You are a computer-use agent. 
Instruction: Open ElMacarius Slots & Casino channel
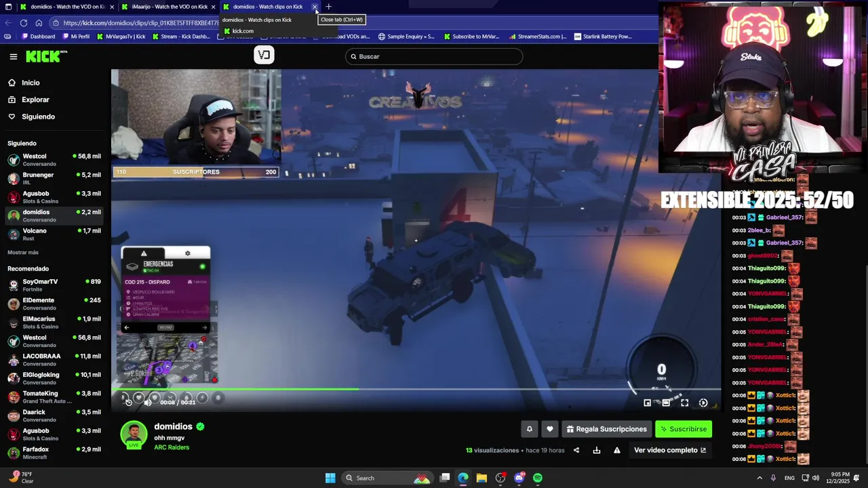[x=54, y=322]
